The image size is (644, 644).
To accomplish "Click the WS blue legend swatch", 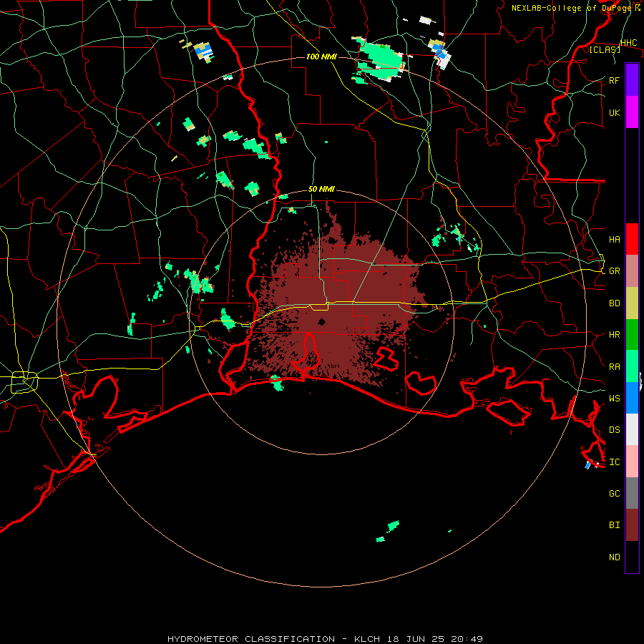I will (x=632, y=398).
